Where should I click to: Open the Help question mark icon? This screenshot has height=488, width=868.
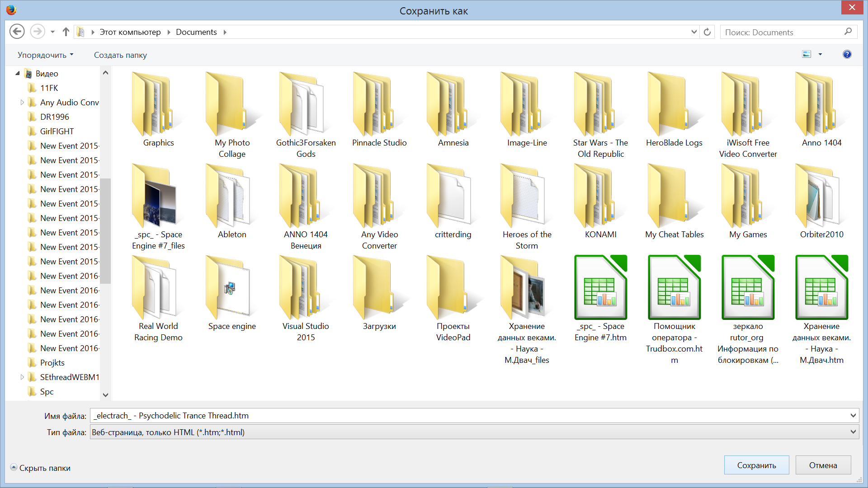(x=847, y=54)
